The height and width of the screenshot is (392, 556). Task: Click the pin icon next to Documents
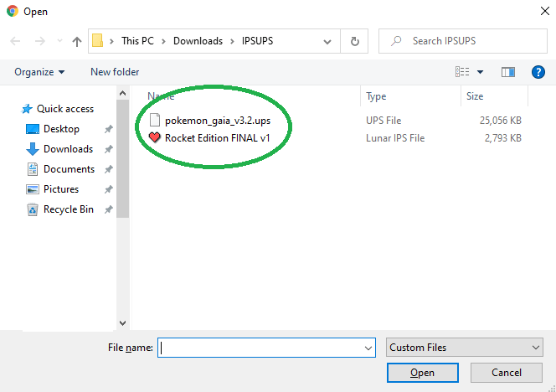point(109,169)
